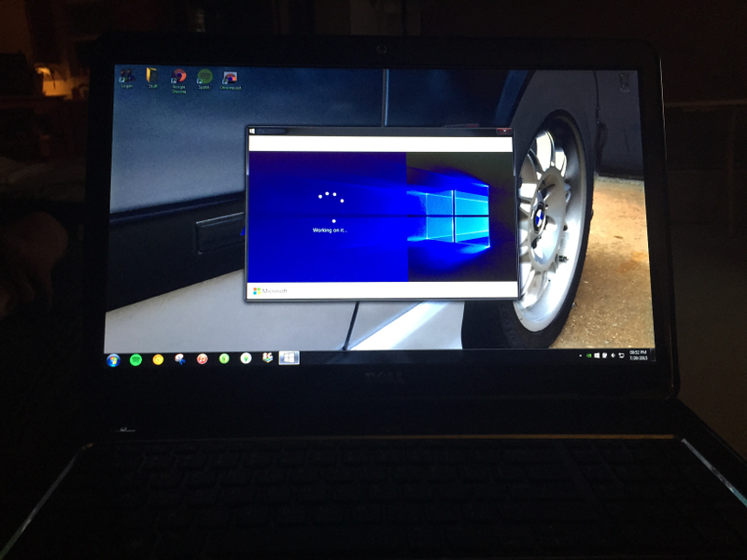Viewport: 747px width, 560px height.
Task: Open the Spotify desktop shortcut
Action: (x=204, y=79)
